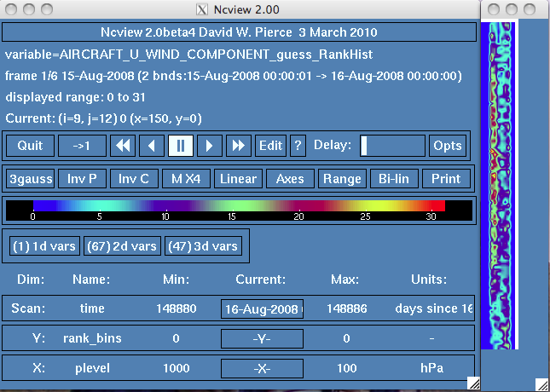Step forward one frame arrow

click(209, 145)
